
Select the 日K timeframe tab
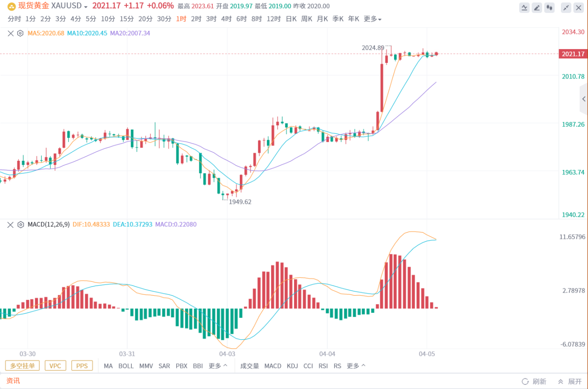tap(291, 19)
